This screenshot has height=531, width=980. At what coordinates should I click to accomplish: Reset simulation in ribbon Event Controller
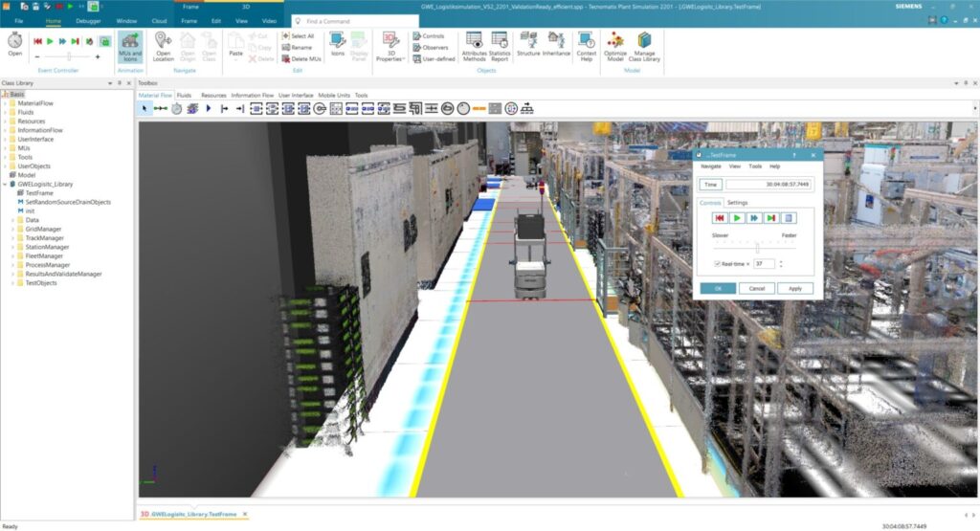pos(37,41)
